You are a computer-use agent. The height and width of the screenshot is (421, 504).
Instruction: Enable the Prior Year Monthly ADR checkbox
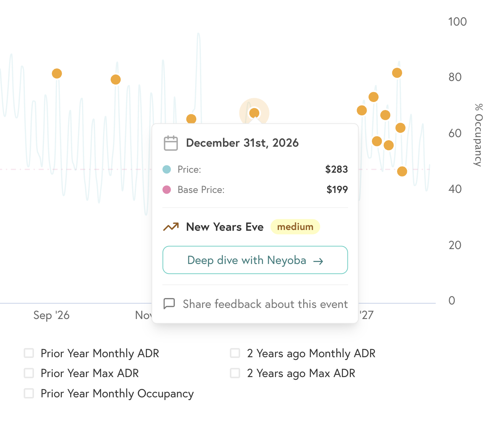coord(29,353)
